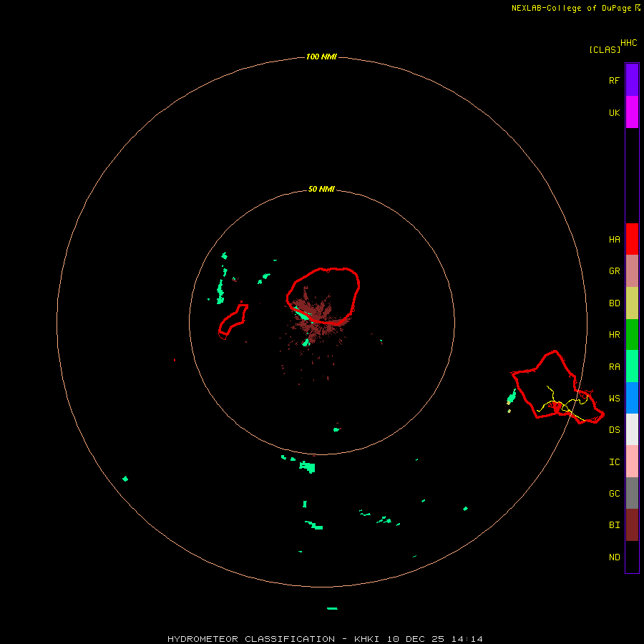Click the GR graupel color swatch

click(x=632, y=271)
